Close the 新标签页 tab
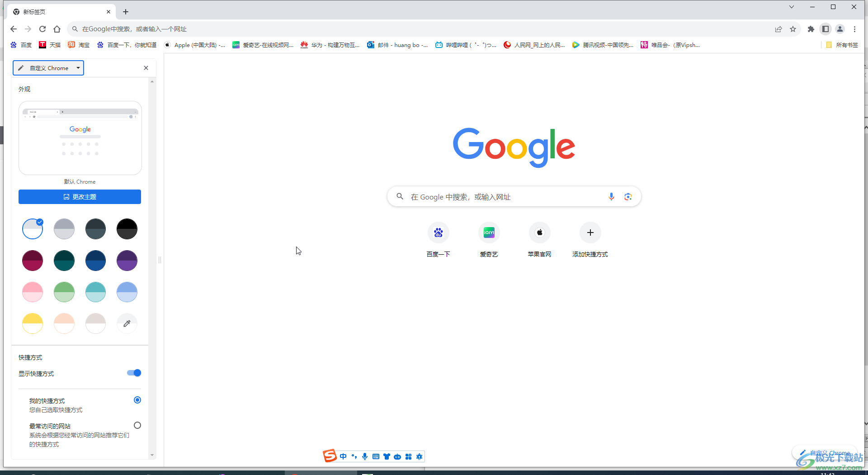 108,12
